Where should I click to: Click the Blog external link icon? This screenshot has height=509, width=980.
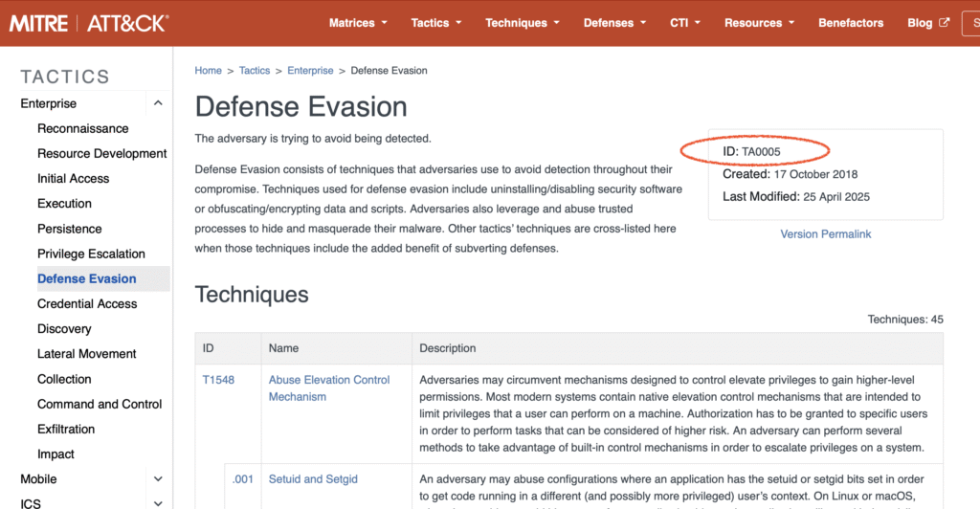pyautogui.click(x=944, y=23)
